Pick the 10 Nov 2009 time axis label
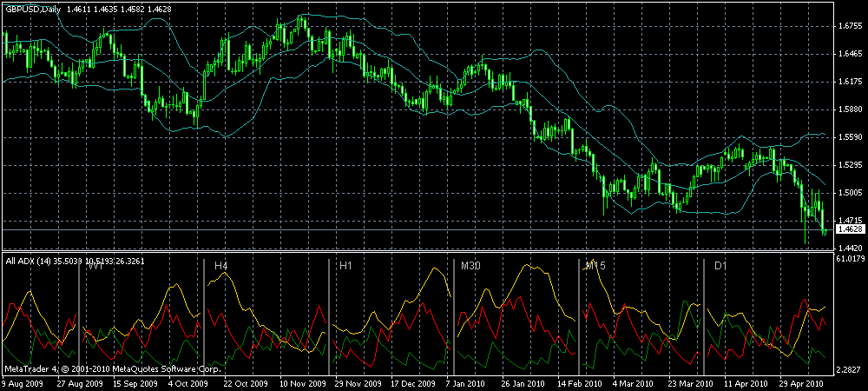868x391 pixels. click(305, 383)
